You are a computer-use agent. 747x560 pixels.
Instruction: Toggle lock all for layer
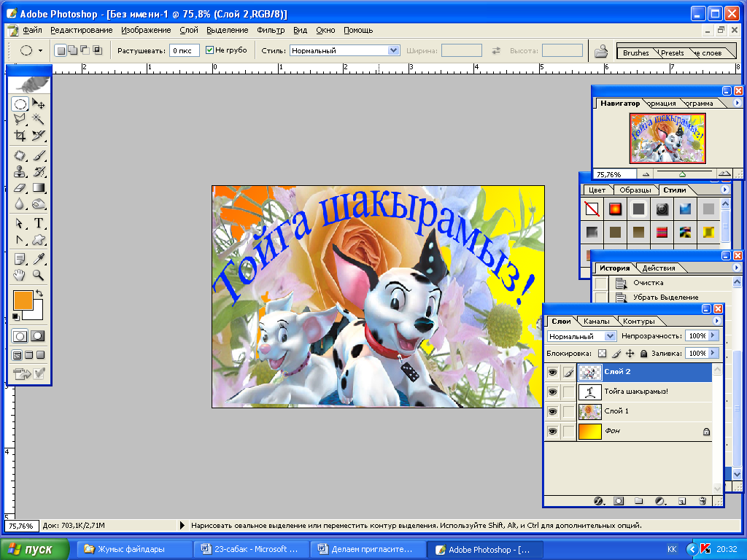(x=643, y=354)
